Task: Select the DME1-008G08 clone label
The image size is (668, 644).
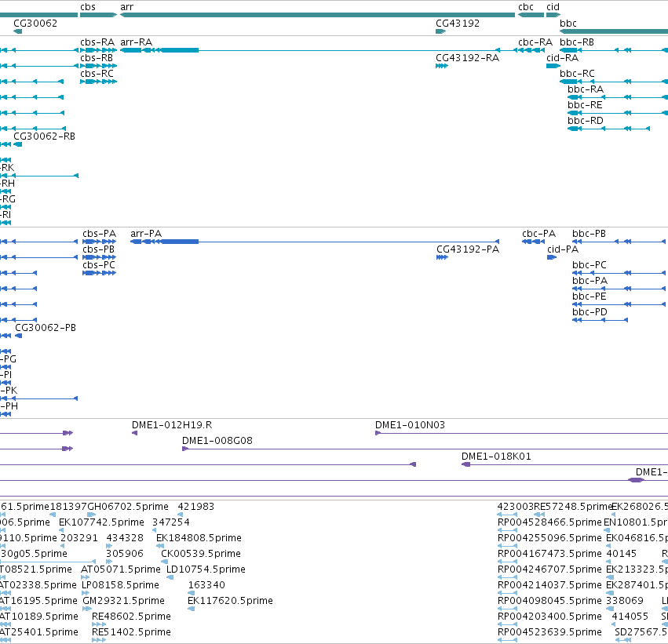Action: 217,441
